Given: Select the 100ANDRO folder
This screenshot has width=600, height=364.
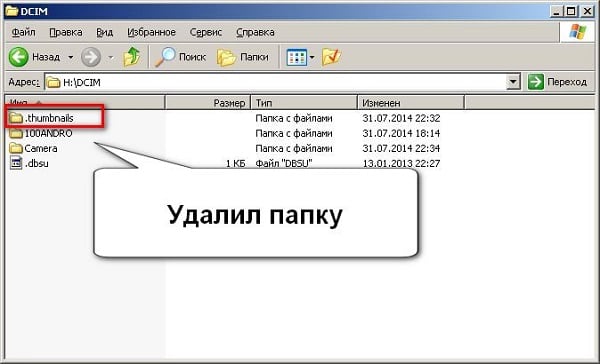Looking at the screenshot, I should coord(41,134).
